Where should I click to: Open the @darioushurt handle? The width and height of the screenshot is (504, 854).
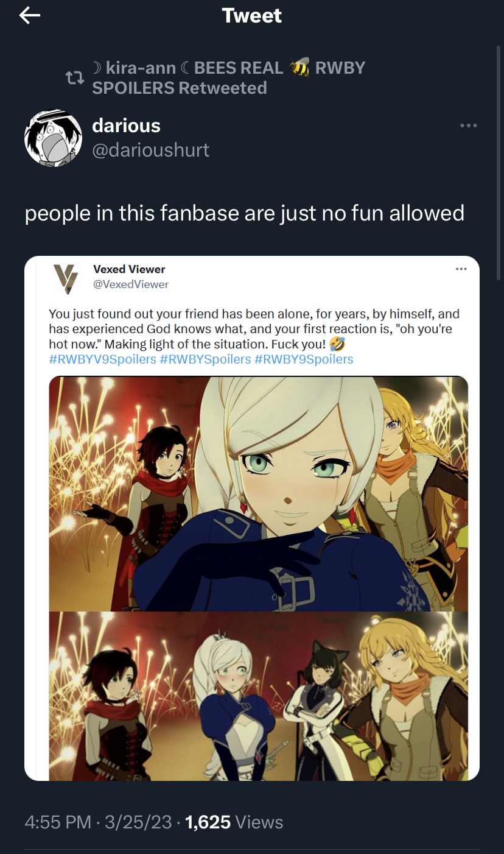[150, 150]
